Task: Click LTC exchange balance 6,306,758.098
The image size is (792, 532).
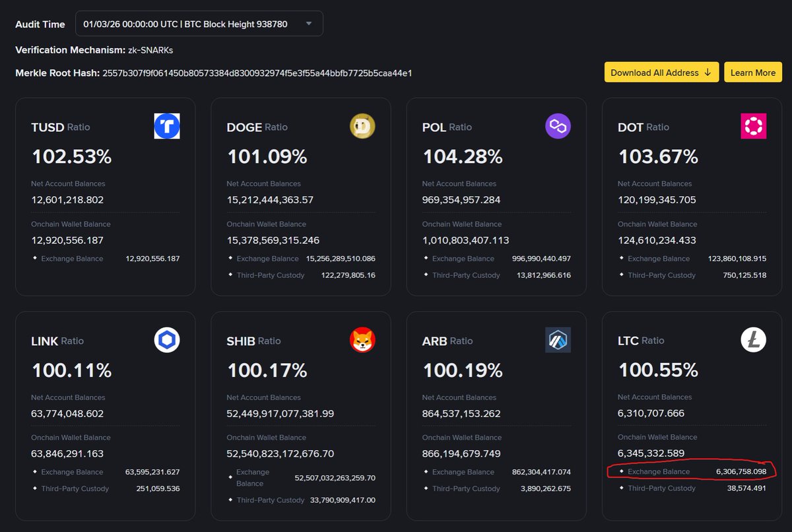Action: [741, 471]
